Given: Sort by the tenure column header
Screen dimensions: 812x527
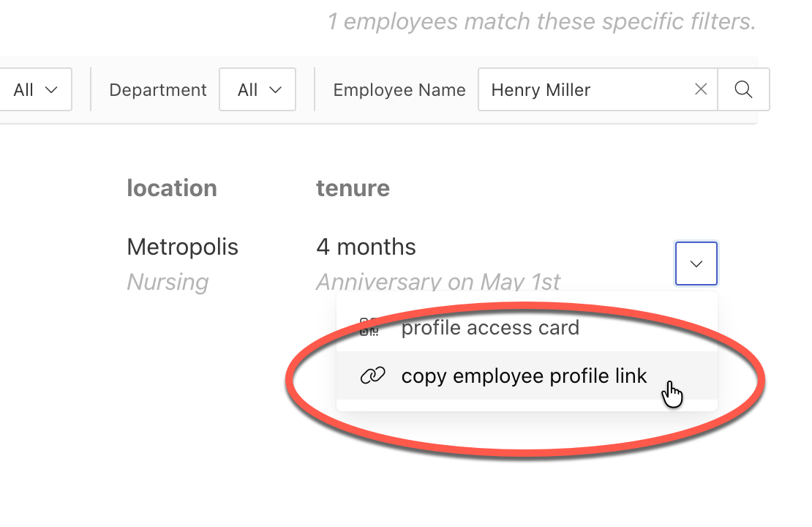Looking at the screenshot, I should (x=353, y=188).
